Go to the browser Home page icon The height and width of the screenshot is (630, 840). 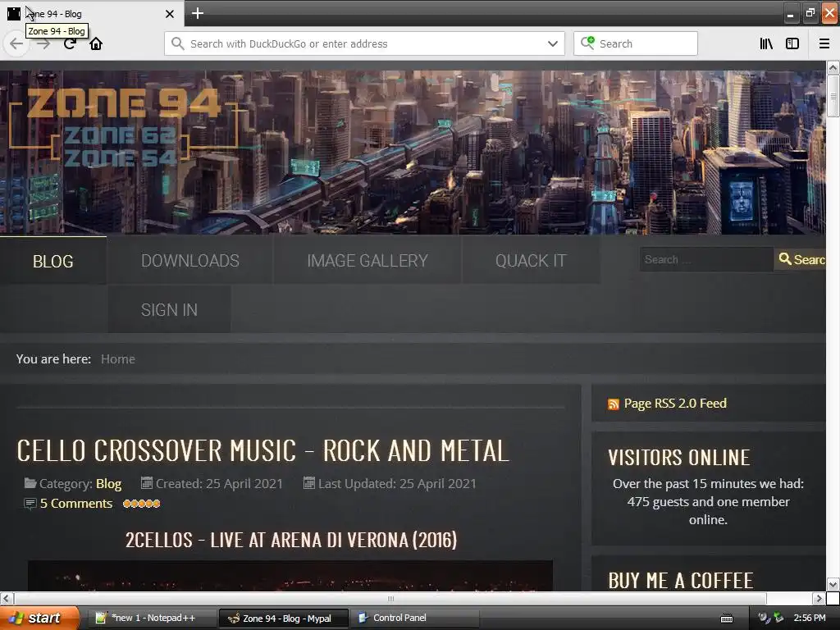click(96, 43)
